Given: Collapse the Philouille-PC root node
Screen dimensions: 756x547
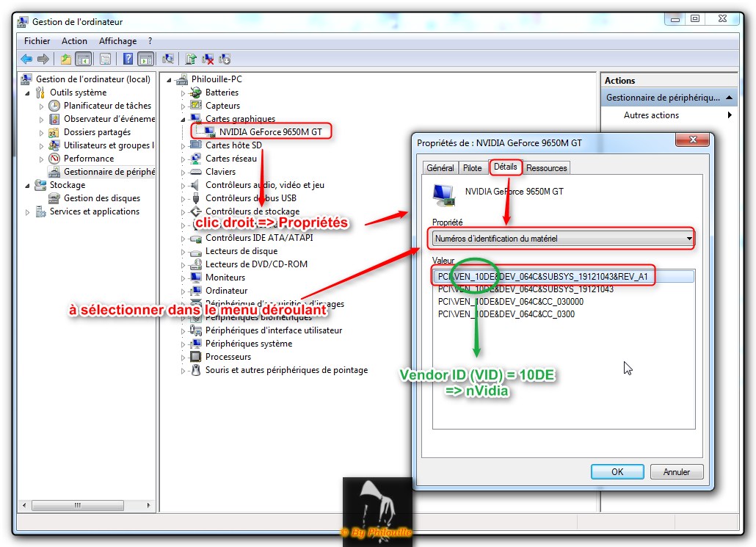Looking at the screenshot, I should tap(169, 79).
